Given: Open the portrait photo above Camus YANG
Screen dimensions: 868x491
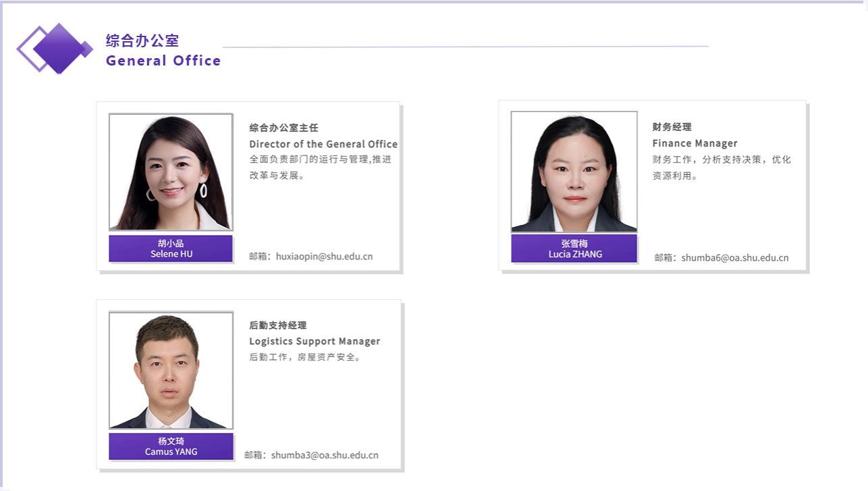Looking at the screenshot, I should [x=171, y=370].
